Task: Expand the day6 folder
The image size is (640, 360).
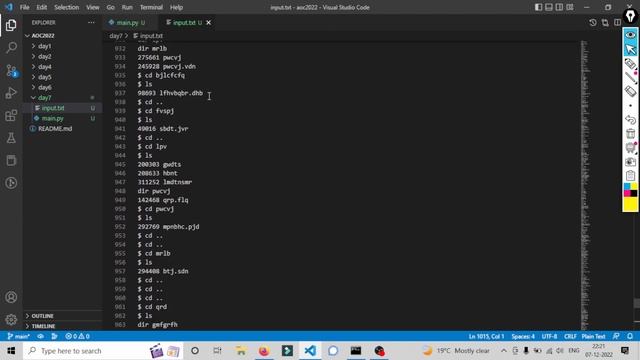Action: (x=45, y=87)
